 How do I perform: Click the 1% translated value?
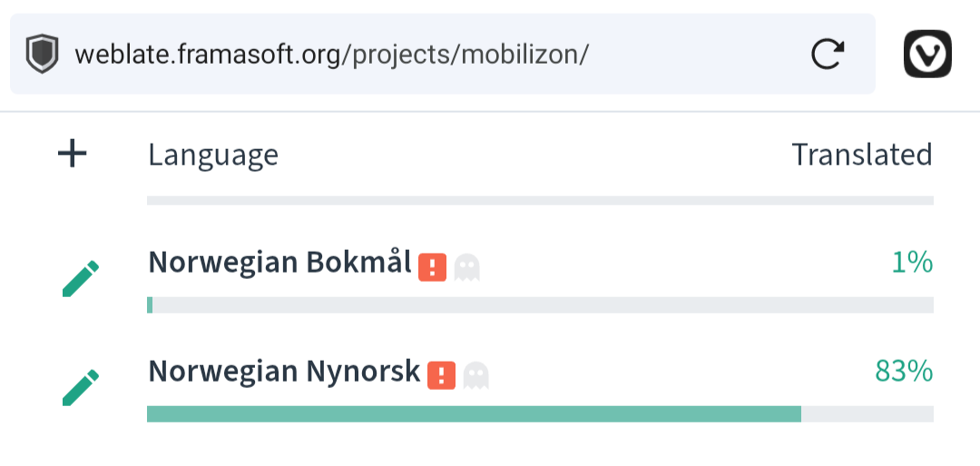click(912, 263)
